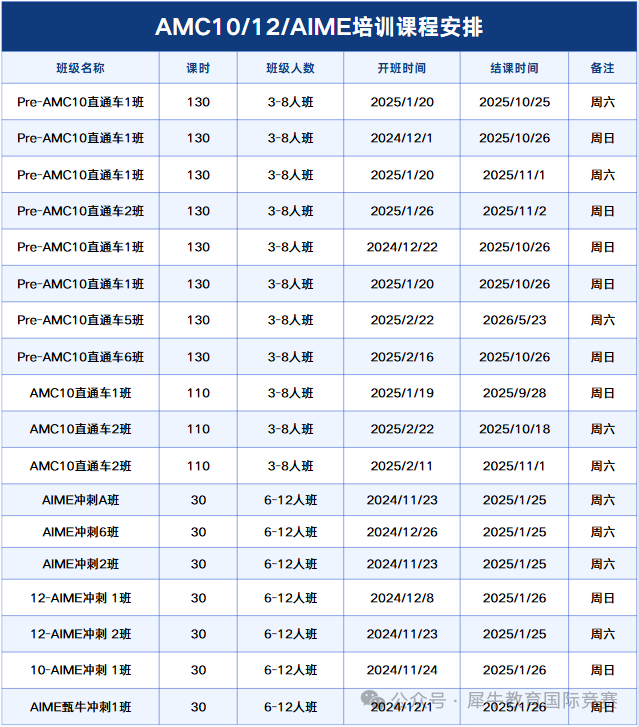This screenshot has height=727, width=639.
Task: Click the AIME冲刺A班 class name
Action: pos(81,500)
